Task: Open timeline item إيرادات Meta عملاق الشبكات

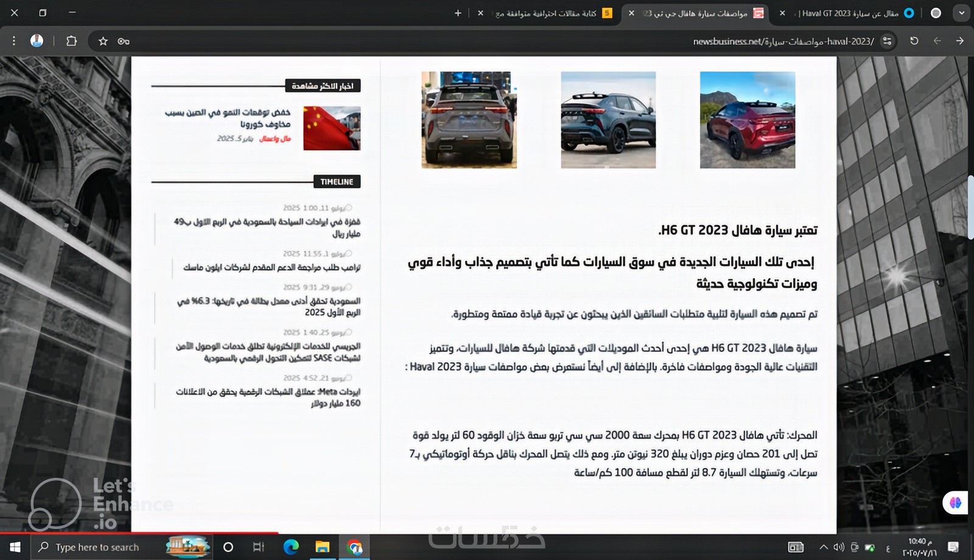Action: click(268, 397)
